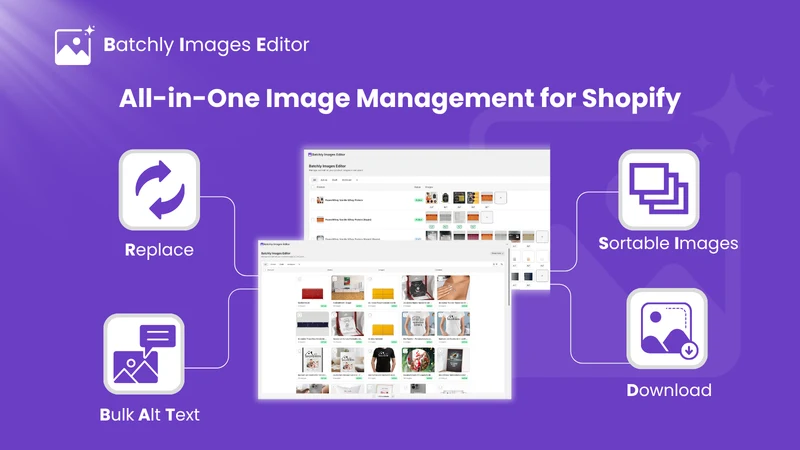Click second product's name in back window
Viewport: 800px width, 450px height.
[348, 220]
